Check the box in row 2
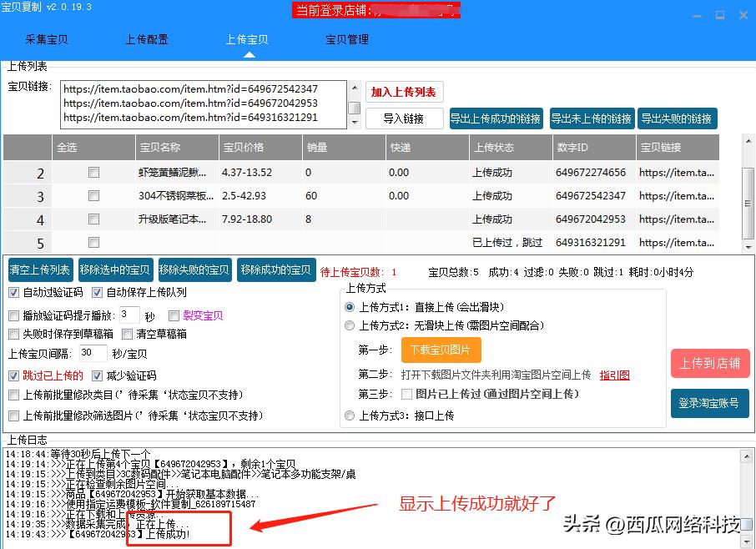The width and height of the screenshot is (756, 549). pyautogui.click(x=94, y=172)
